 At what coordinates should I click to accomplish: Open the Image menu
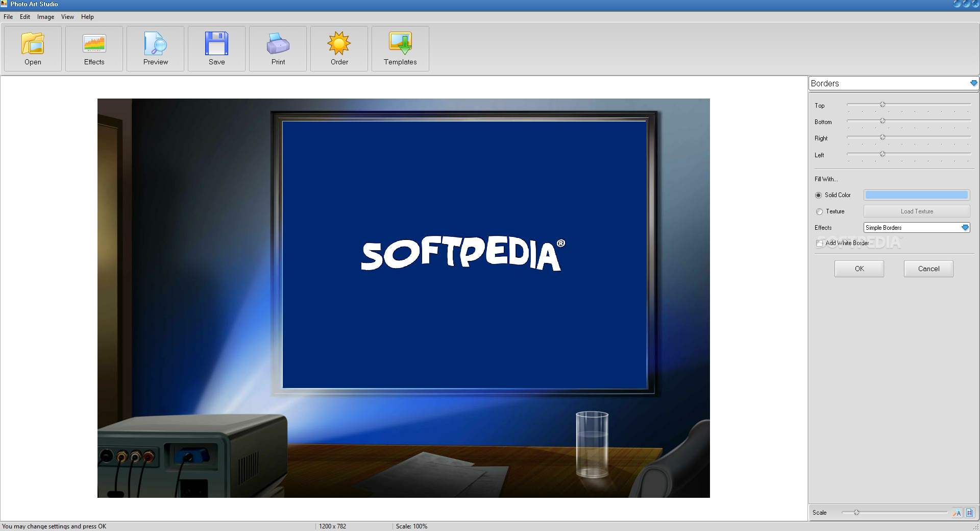[45, 17]
